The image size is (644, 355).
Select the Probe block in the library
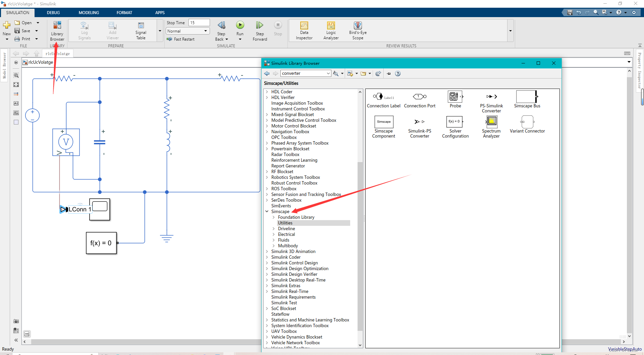[x=455, y=99]
